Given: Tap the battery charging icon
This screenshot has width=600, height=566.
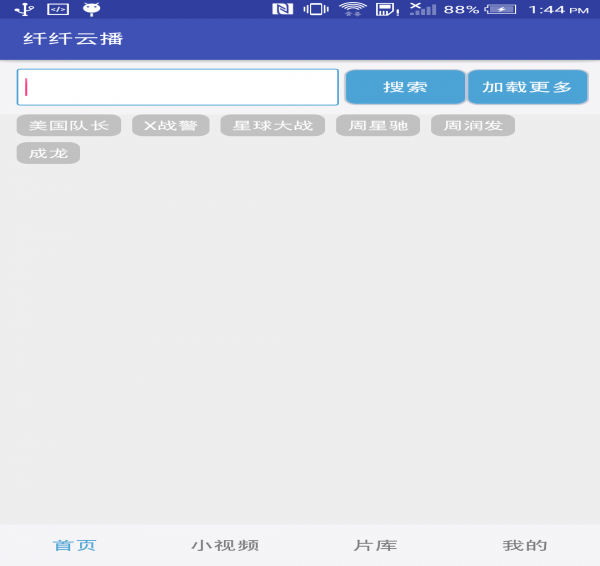Looking at the screenshot, I should [x=501, y=9].
